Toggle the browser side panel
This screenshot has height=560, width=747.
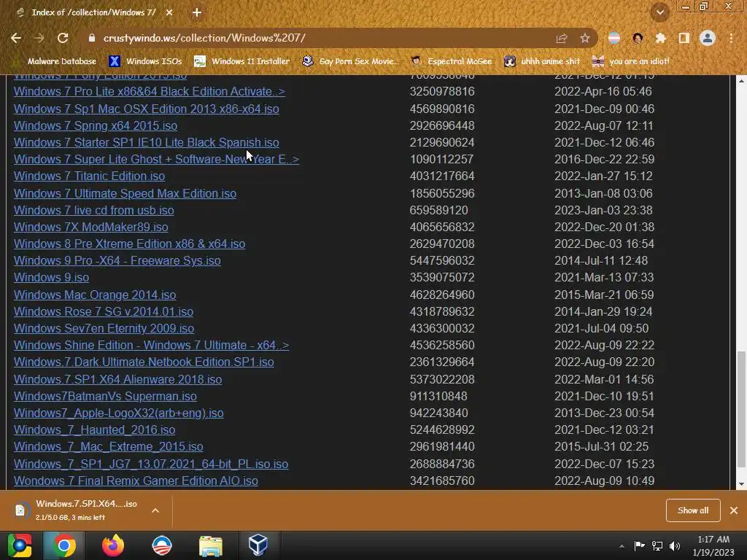coord(684,38)
